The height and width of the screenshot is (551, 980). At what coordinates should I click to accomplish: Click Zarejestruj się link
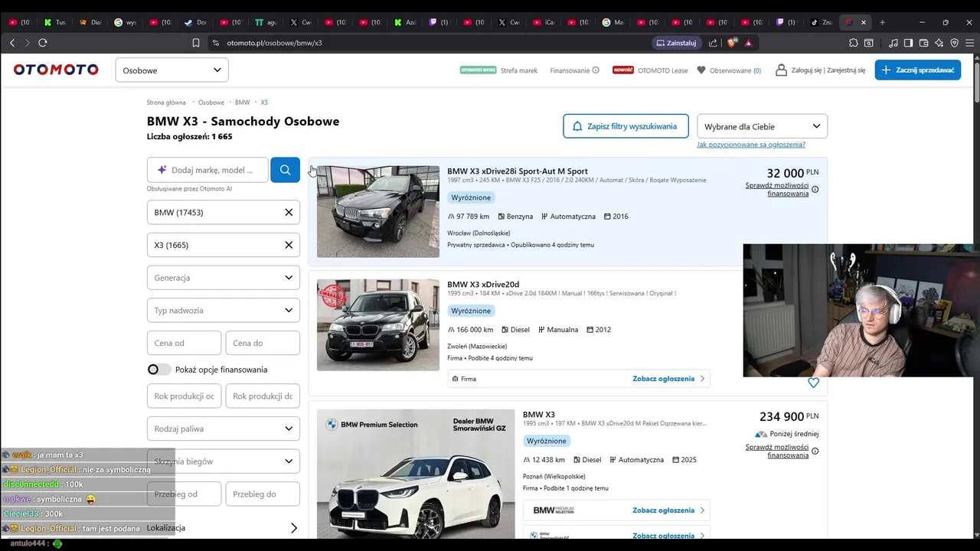click(x=846, y=70)
